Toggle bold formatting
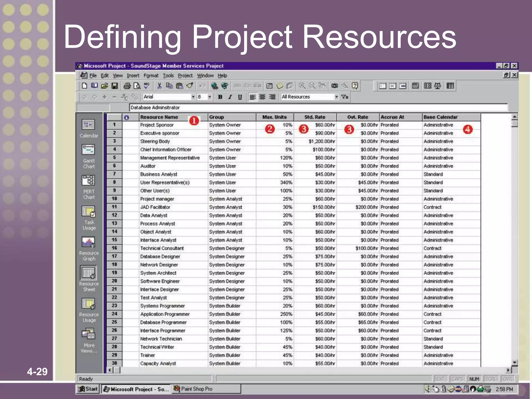The width and height of the screenshot is (532, 399). pyautogui.click(x=220, y=97)
